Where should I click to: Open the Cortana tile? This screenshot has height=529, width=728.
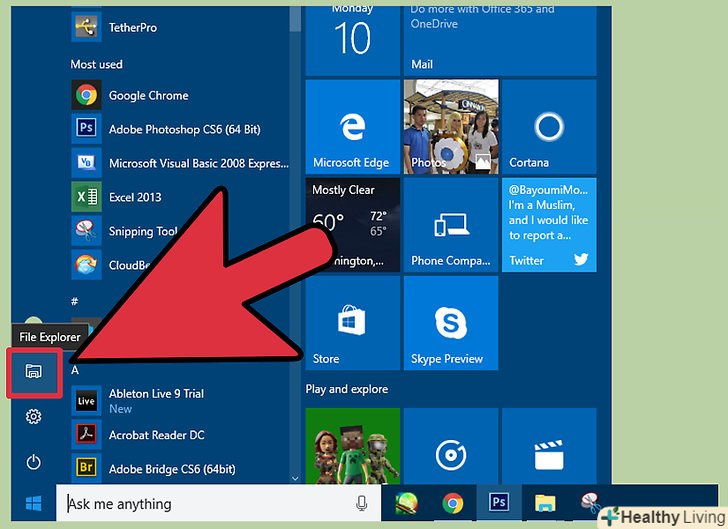click(548, 127)
